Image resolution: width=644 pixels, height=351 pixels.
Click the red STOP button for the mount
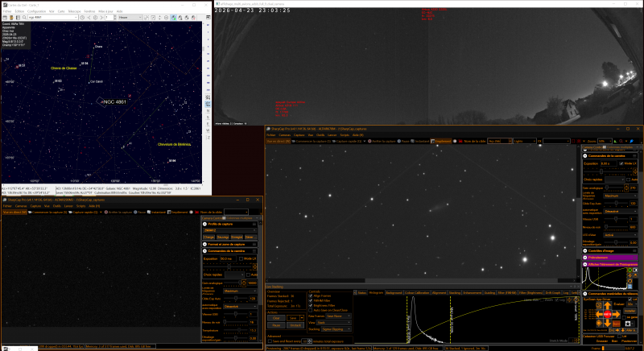(x=608, y=315)
